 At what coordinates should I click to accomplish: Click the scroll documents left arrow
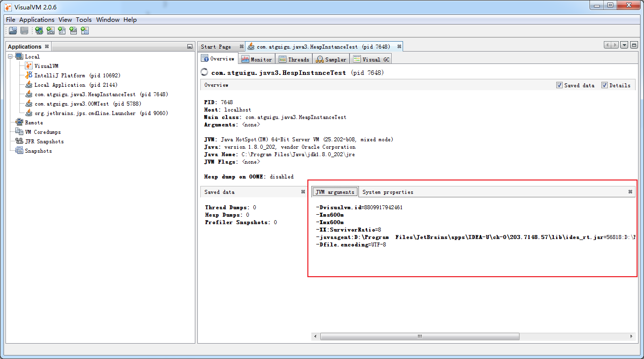point(607,45)
